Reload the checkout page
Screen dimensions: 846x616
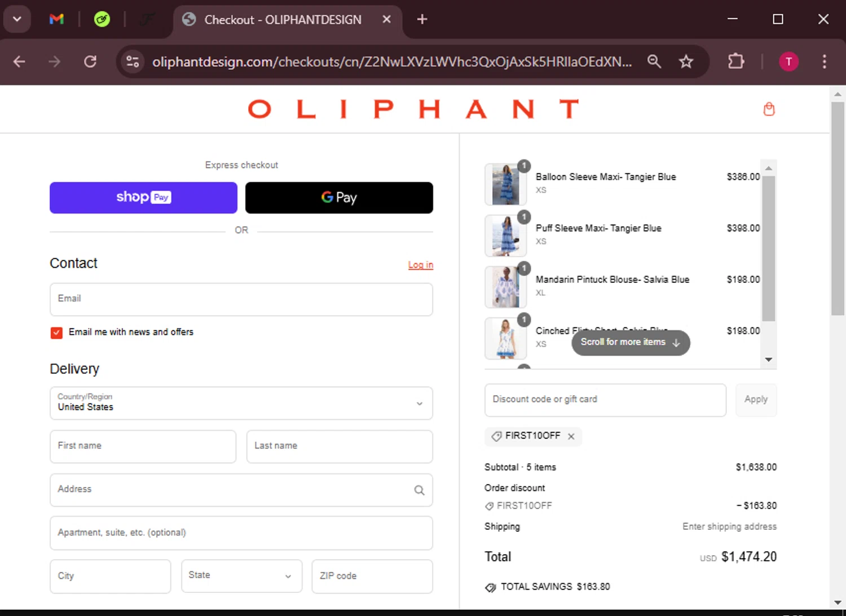90,61
